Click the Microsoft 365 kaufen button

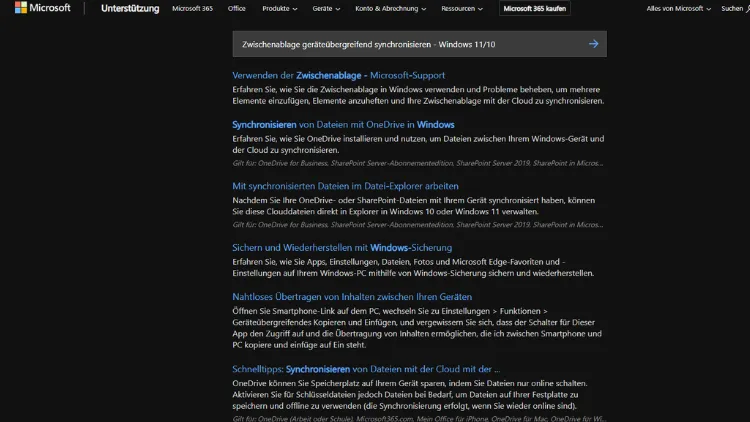tap(535, 9)
